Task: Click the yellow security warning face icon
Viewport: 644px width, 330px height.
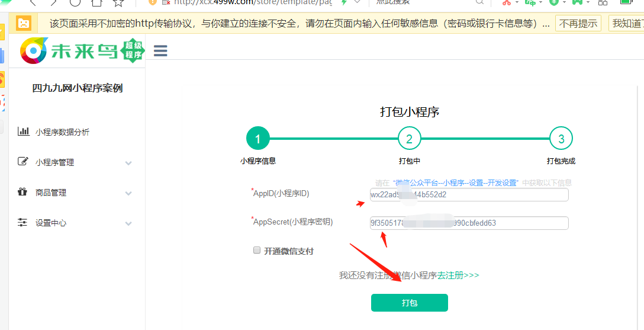Action: click(x=24, y=24)
